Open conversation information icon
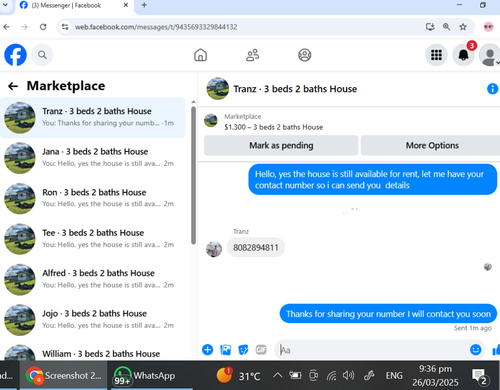 pos(492,89)
